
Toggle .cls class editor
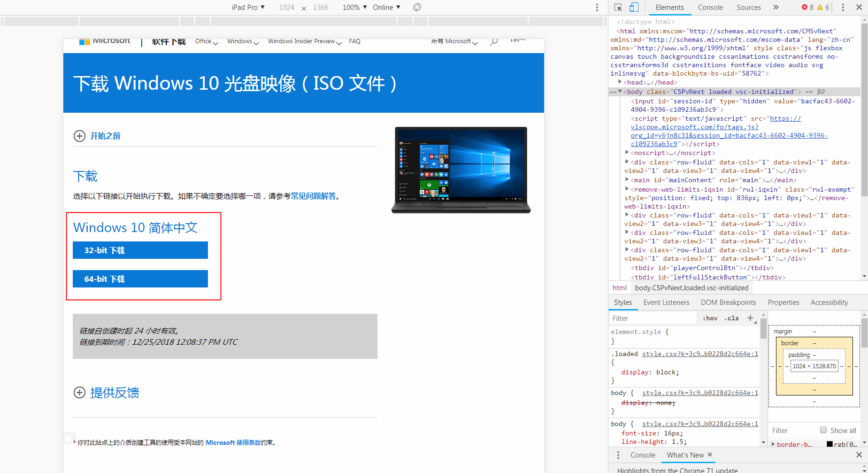click(731, 318)
